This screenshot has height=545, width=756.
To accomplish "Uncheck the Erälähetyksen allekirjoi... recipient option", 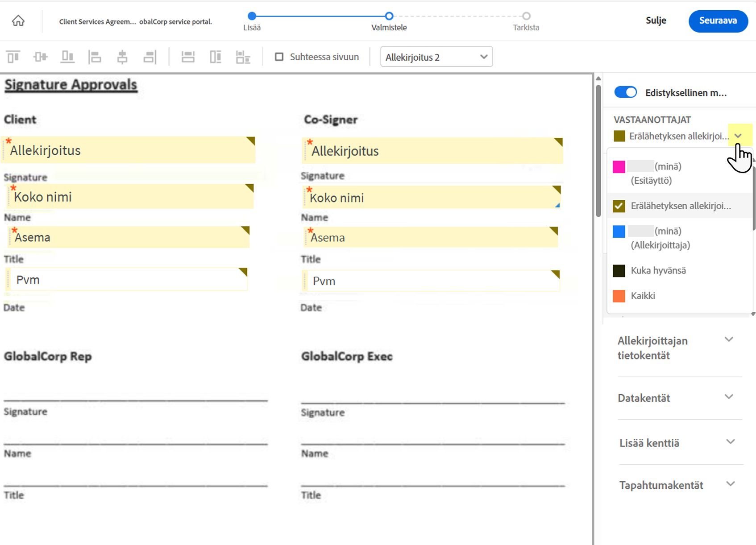I will 619,206.
